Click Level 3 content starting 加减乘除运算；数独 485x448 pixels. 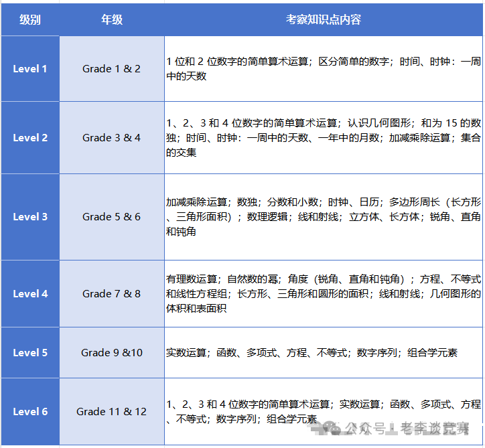[324, 217]
